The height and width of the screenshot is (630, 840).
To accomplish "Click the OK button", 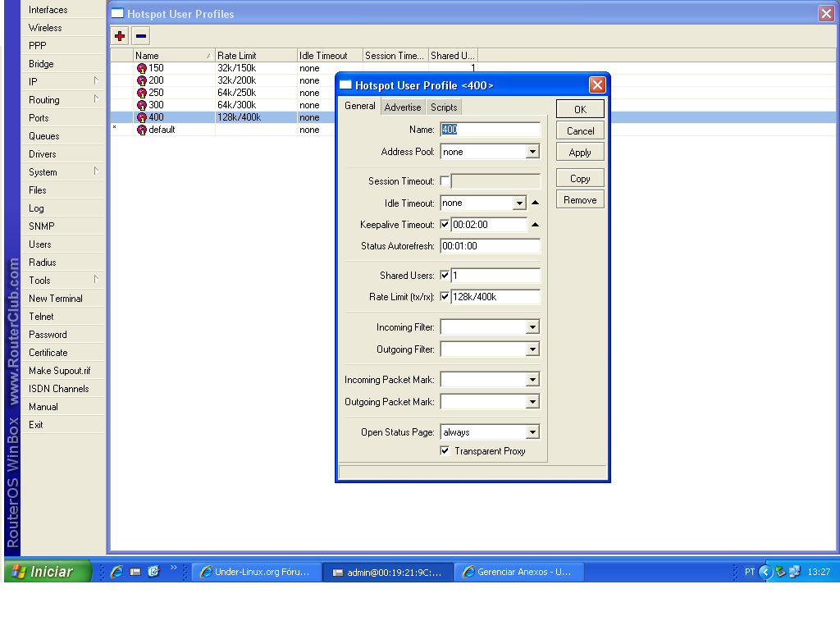I will pyautogui.click(x=580, y=109).
